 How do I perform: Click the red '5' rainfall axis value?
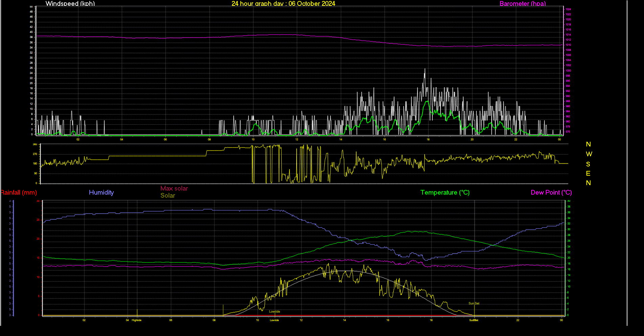39,296
